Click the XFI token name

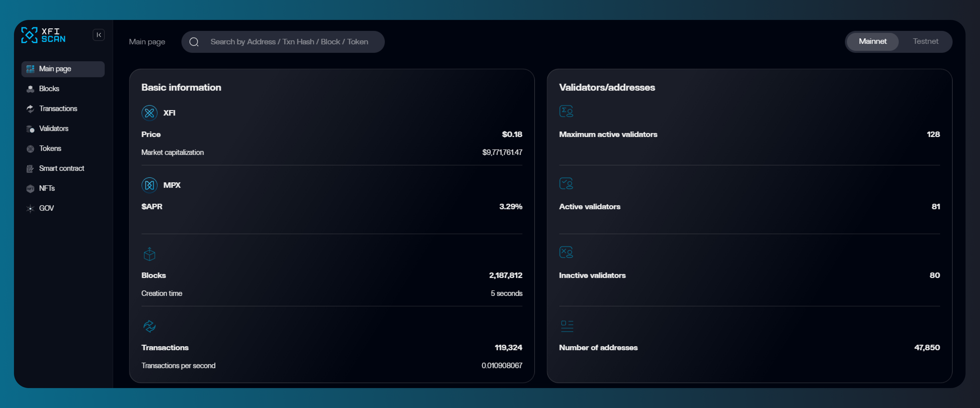tap(169, 113)
